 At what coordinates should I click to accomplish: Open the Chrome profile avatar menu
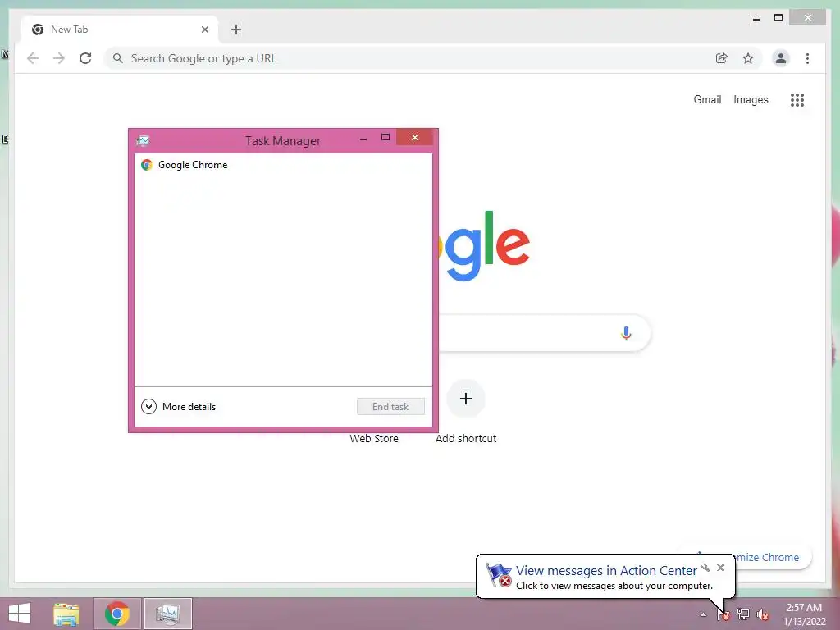pos(781,58)
